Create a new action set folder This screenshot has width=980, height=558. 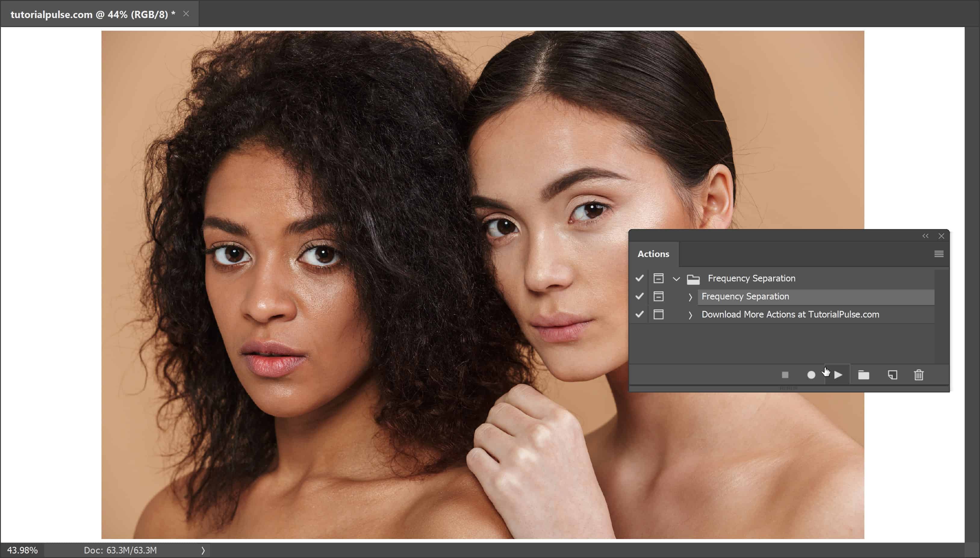click(863, 375)
